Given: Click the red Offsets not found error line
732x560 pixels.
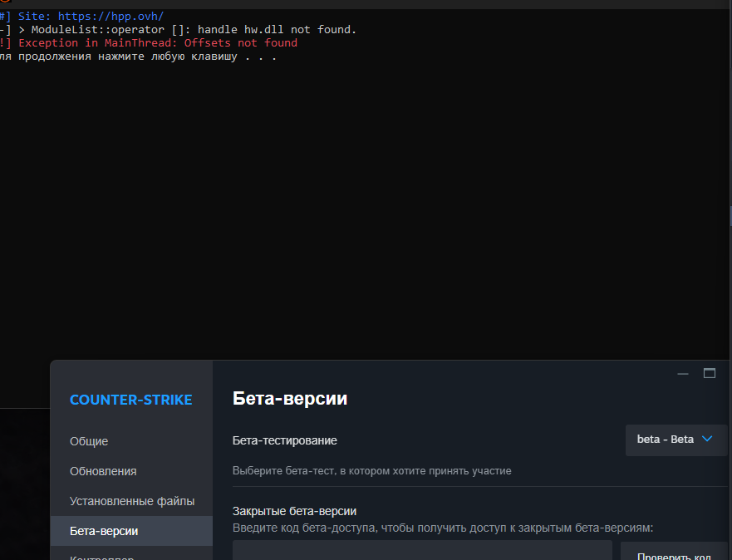Looking at the screenshot, I should click(157, 42).
